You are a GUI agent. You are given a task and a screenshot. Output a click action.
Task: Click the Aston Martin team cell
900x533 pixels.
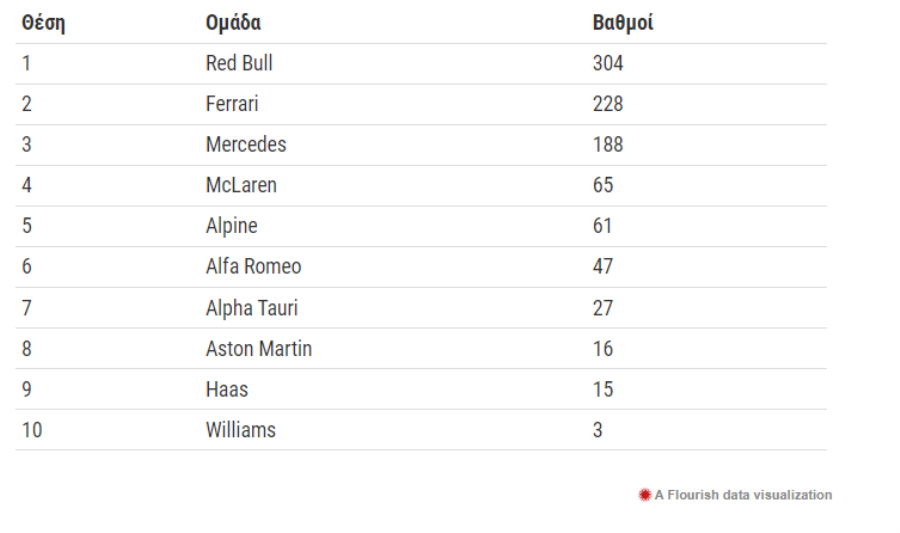259,349
